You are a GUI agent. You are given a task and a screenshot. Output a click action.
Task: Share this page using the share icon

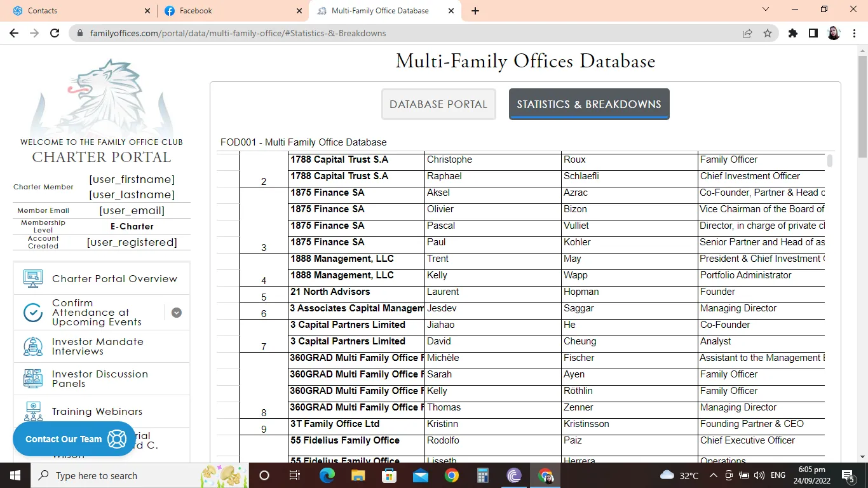[x=747, y=33]
